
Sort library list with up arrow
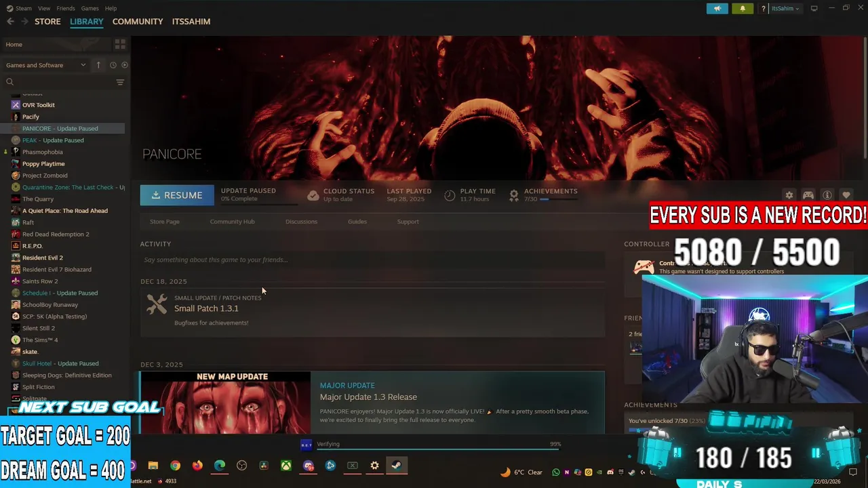(x=98, y=65)
